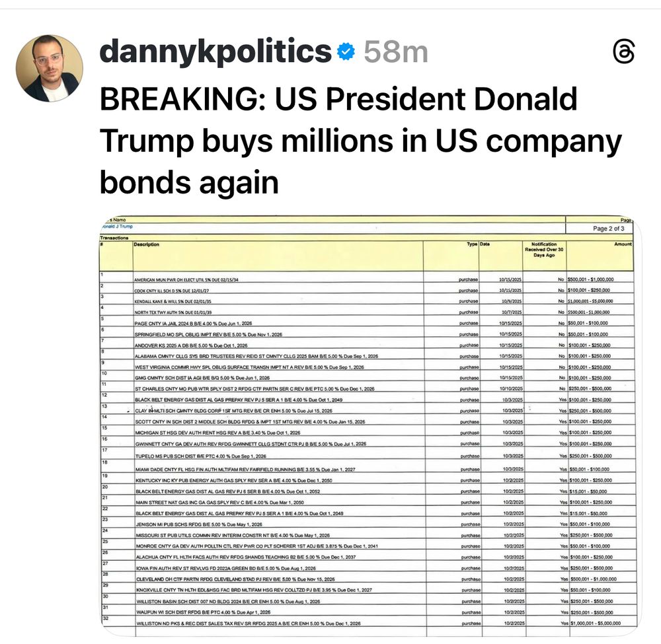Click the blue verified badge

click(x=346, y=52)
